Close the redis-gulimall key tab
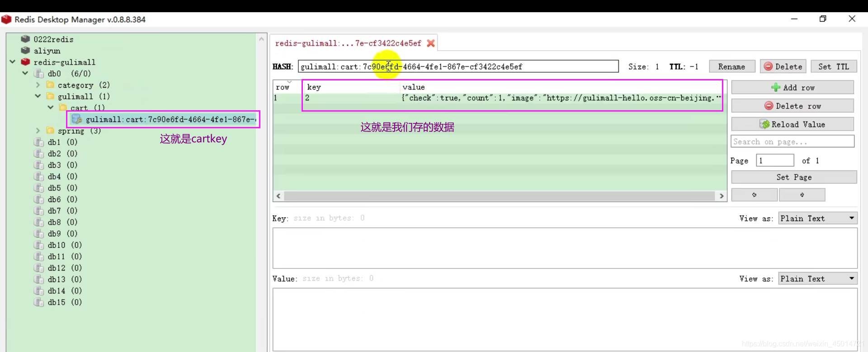 (431, 43)
